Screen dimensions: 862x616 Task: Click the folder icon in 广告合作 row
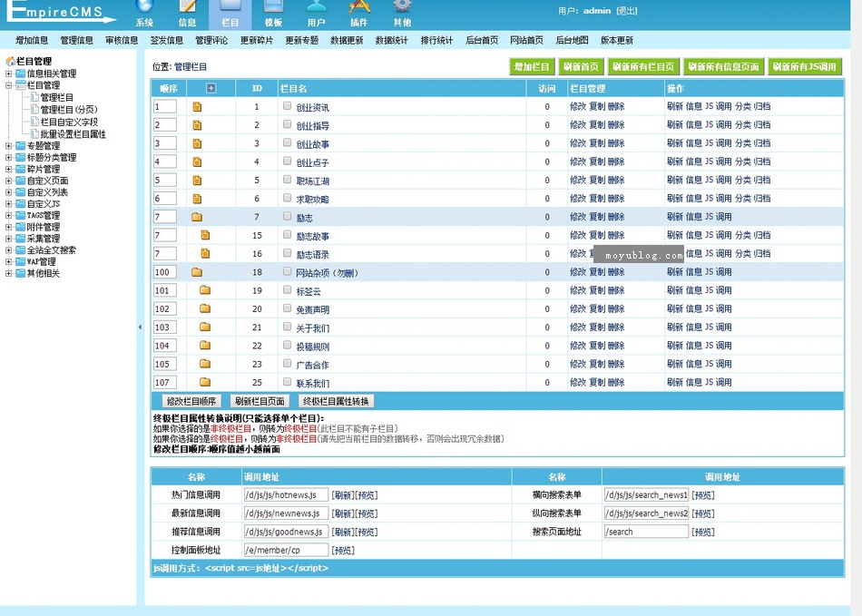pos(205,363)
